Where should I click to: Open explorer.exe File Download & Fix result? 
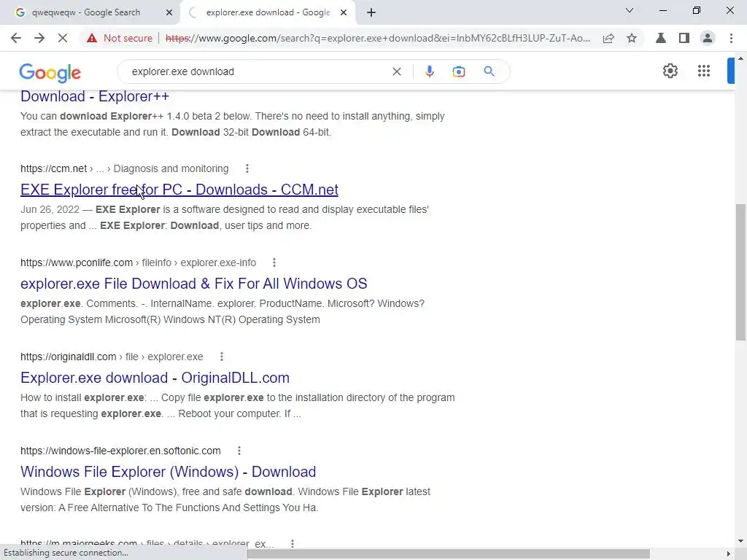pyautogui.click(x=194, y=284)
